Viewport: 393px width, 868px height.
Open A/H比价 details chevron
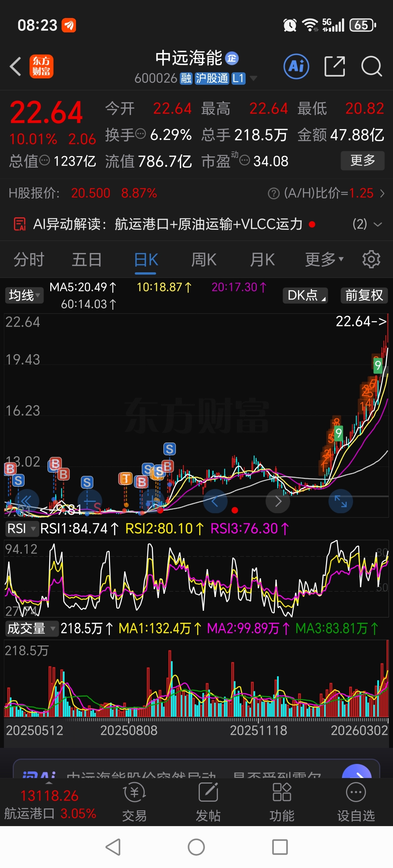pyautogui.click(x=382, y=193)
